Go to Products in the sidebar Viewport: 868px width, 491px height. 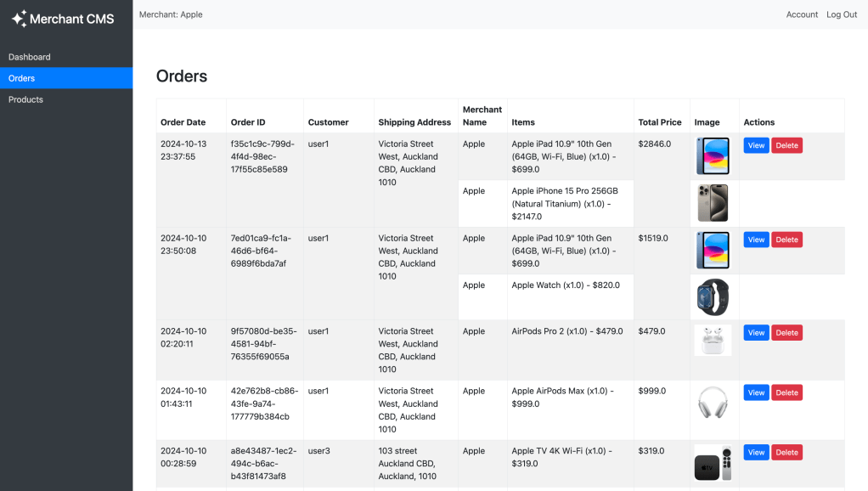pos(25,99)
